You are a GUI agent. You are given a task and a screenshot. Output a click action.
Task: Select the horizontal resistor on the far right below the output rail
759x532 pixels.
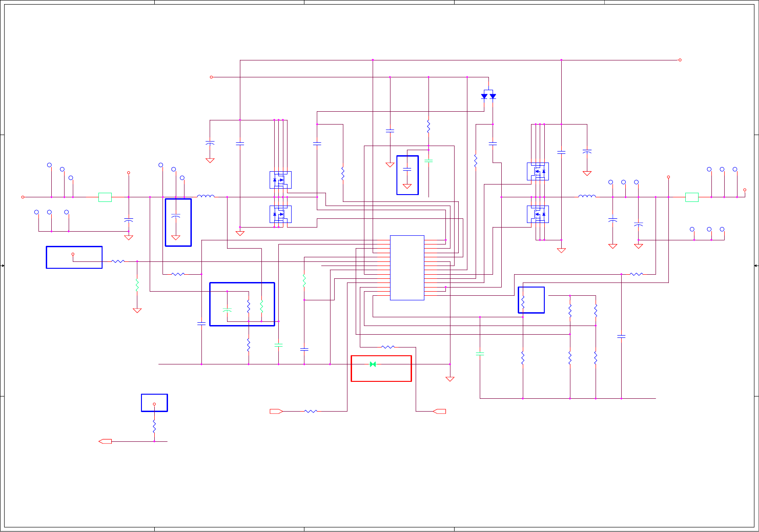click(636, 274)
